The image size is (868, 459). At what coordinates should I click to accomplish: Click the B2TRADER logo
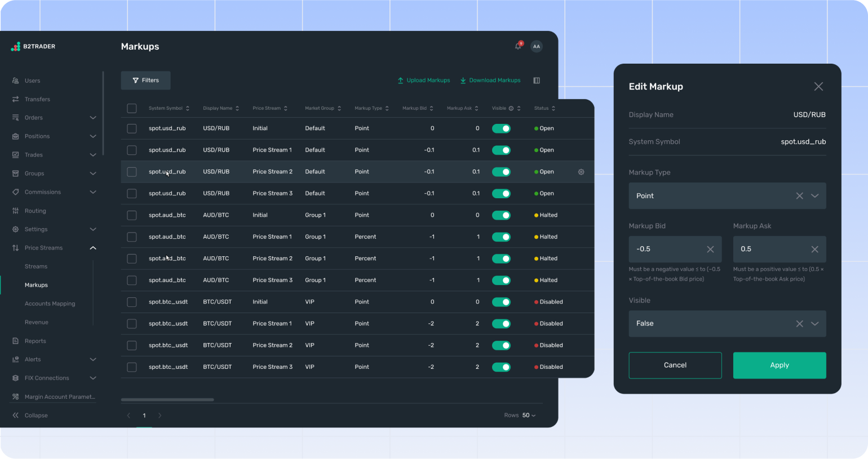coord(33,46)
